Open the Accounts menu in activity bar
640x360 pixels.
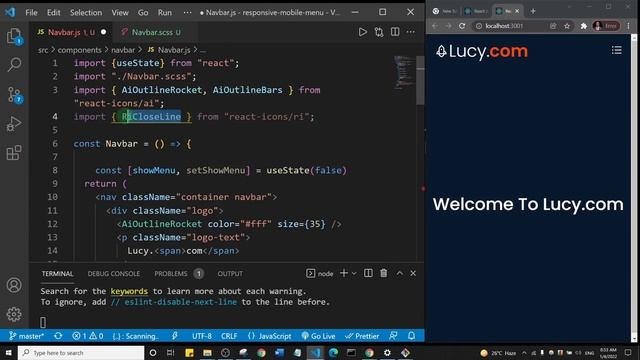(14, 285)
